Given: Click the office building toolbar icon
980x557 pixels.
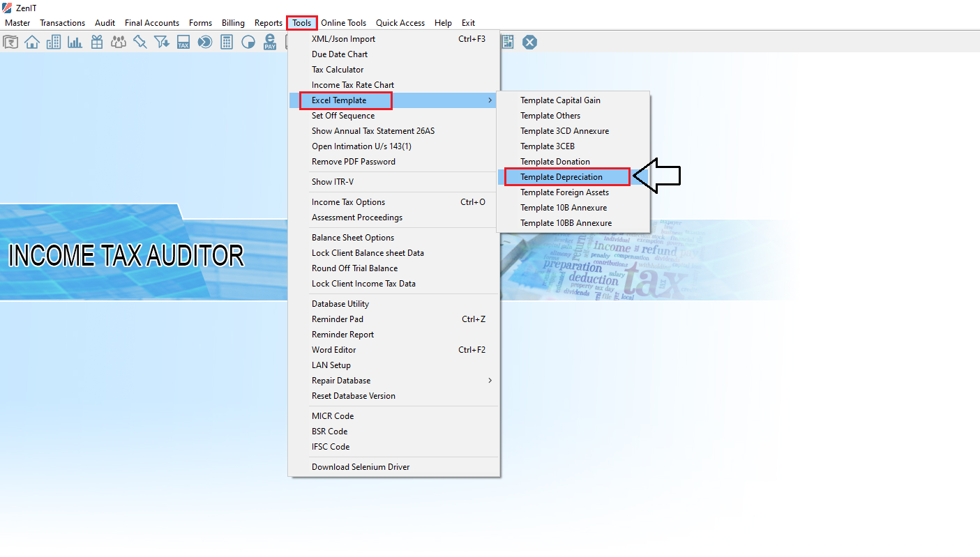Looking at the screenshot, I should tap(54, 43).
